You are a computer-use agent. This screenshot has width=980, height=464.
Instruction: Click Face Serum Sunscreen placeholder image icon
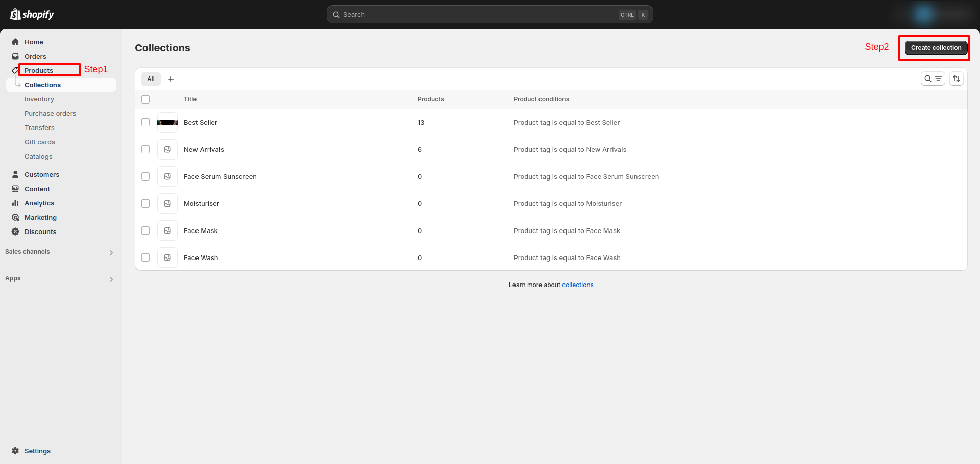(x=167, y=176)
